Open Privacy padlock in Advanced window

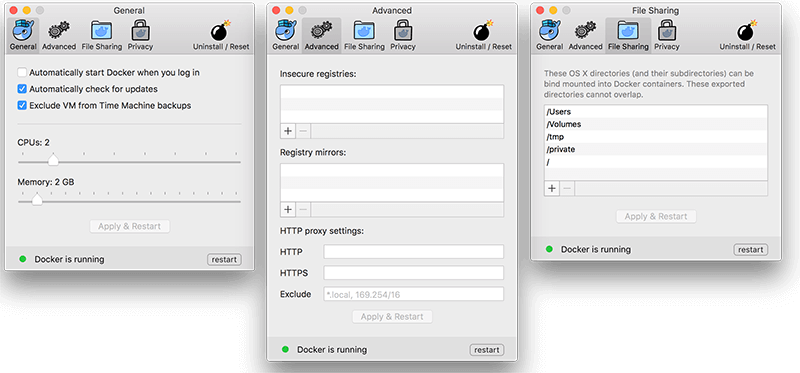[403, 31]
